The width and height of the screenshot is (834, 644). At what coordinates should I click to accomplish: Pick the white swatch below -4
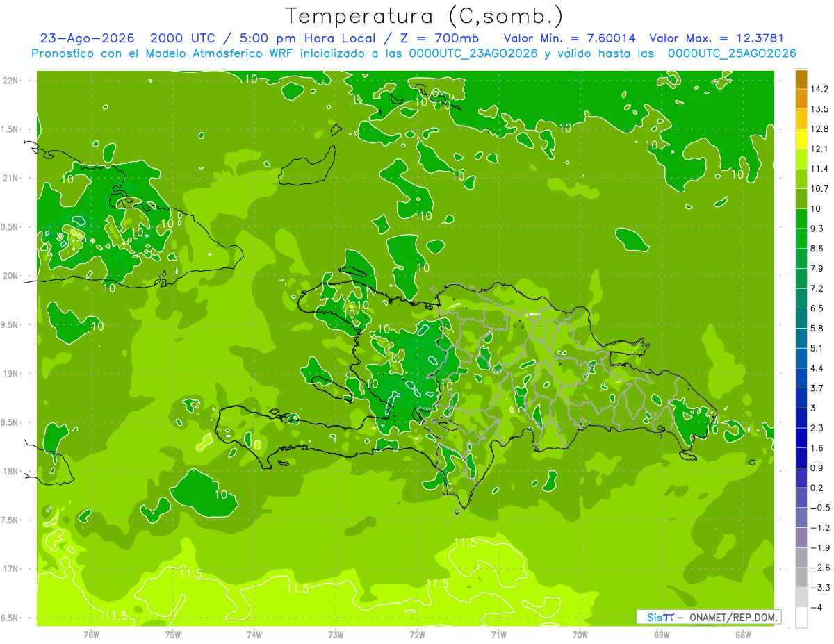(x=801, y=618)
